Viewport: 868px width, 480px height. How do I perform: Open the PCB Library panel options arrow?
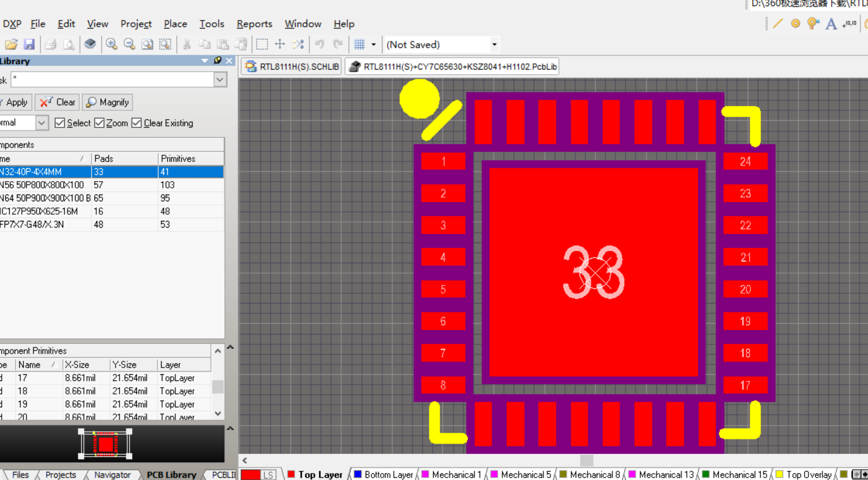205,61
